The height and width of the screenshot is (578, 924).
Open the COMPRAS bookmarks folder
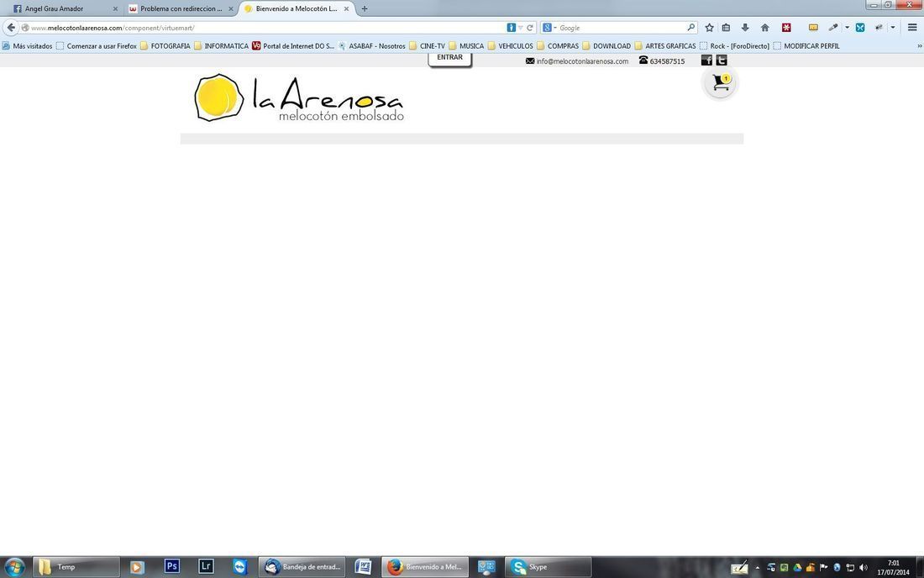pos(558,46)
